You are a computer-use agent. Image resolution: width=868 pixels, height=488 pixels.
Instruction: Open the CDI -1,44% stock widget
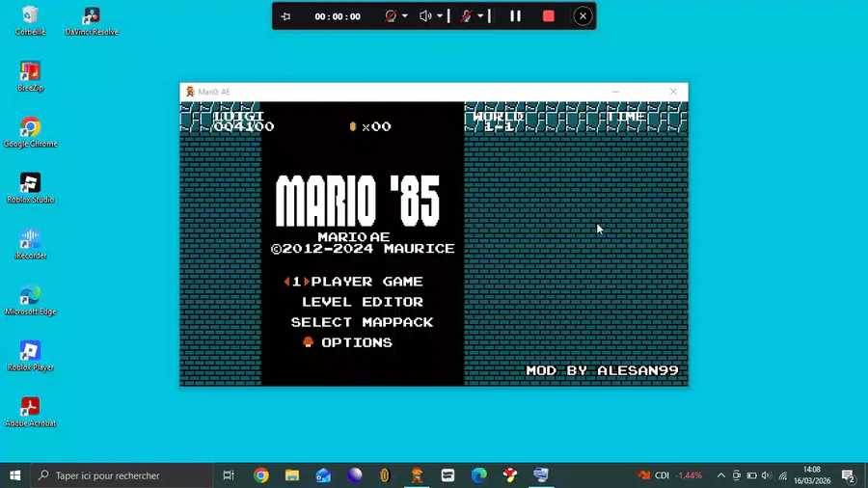[x=670, y=475]
